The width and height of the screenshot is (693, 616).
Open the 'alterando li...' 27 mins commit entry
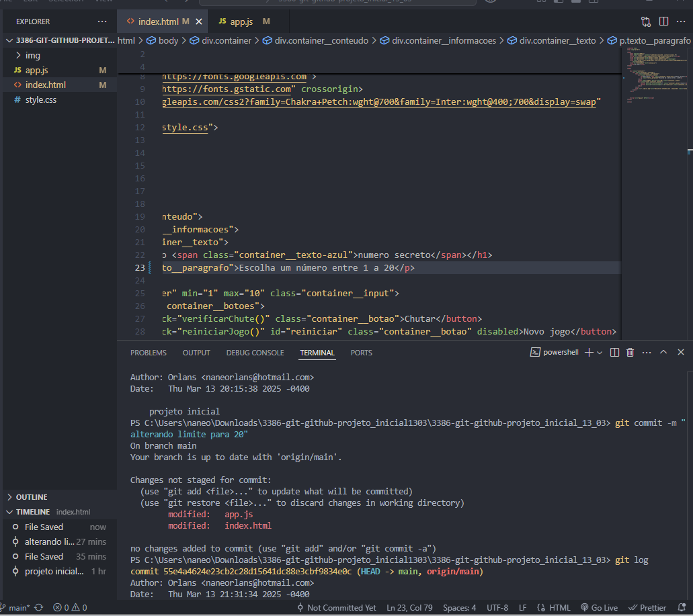(60, 542)
